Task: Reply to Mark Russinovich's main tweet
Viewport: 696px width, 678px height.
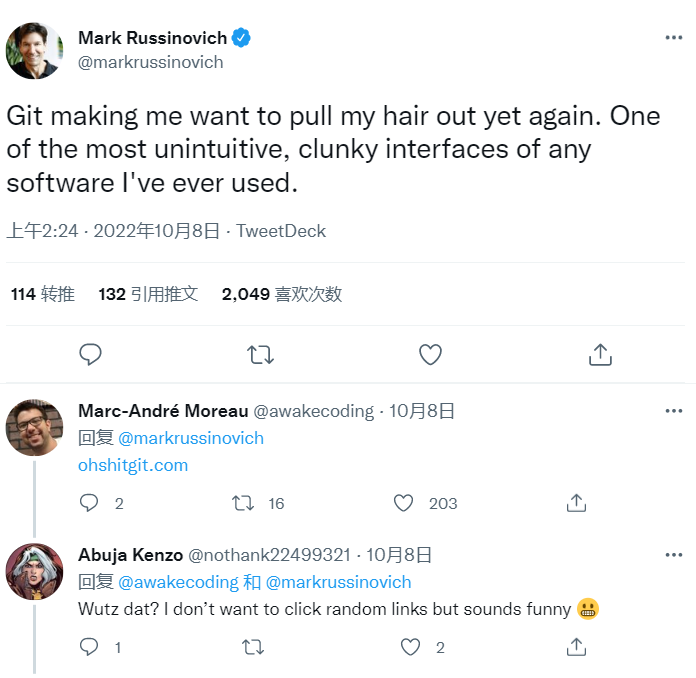Action: [91, 354]
